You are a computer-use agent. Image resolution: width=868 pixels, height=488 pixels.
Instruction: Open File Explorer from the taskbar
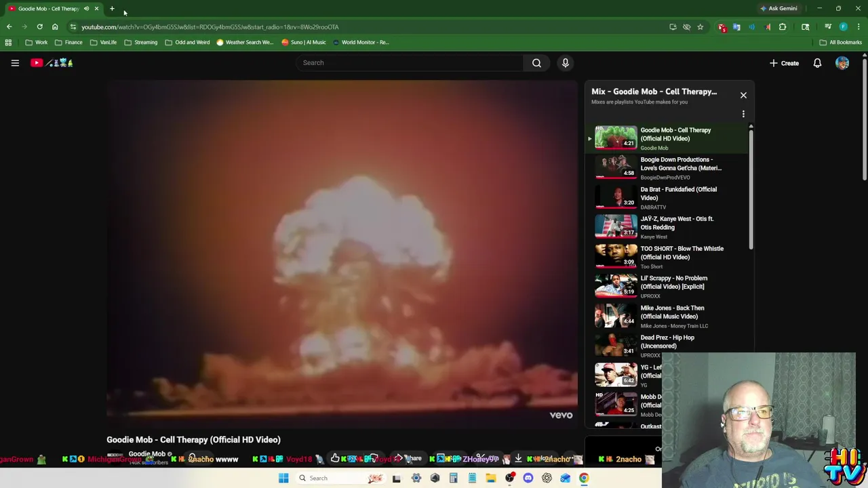(x=490, y=478)
